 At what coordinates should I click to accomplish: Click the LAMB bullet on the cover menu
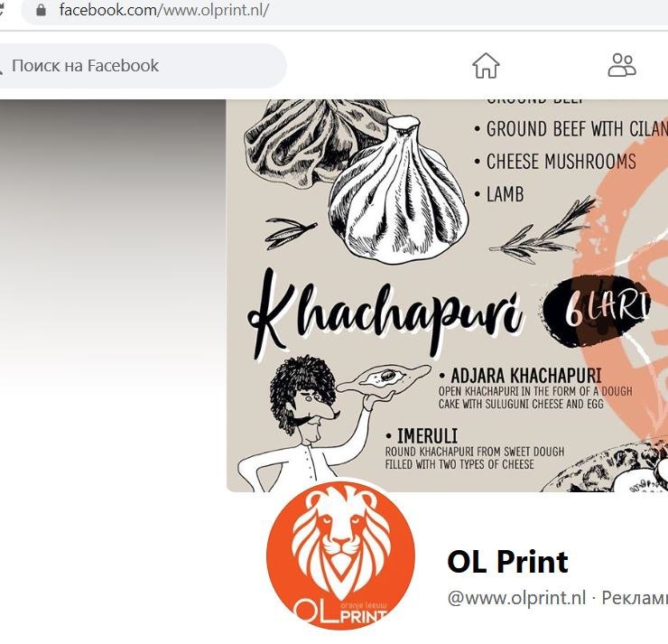[x=505, y=194]
